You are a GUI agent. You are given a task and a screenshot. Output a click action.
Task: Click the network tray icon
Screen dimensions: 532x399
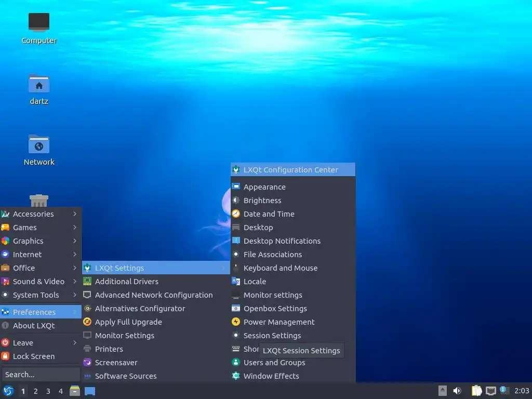(x=490, y=391)
